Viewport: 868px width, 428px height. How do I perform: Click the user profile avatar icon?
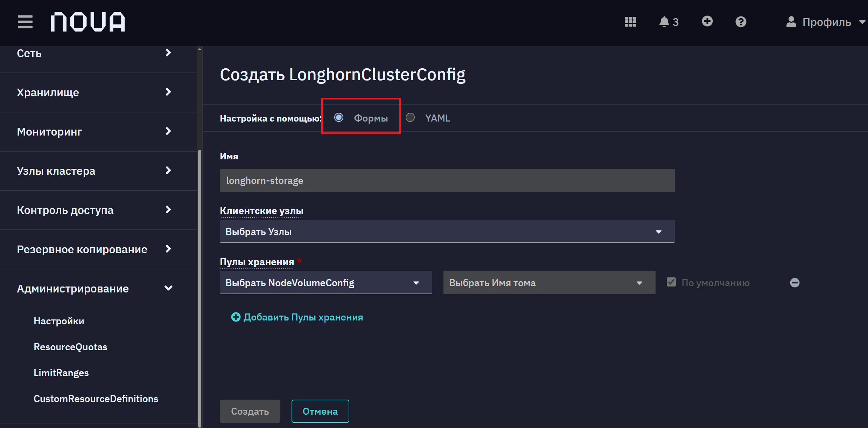[791, 22]
